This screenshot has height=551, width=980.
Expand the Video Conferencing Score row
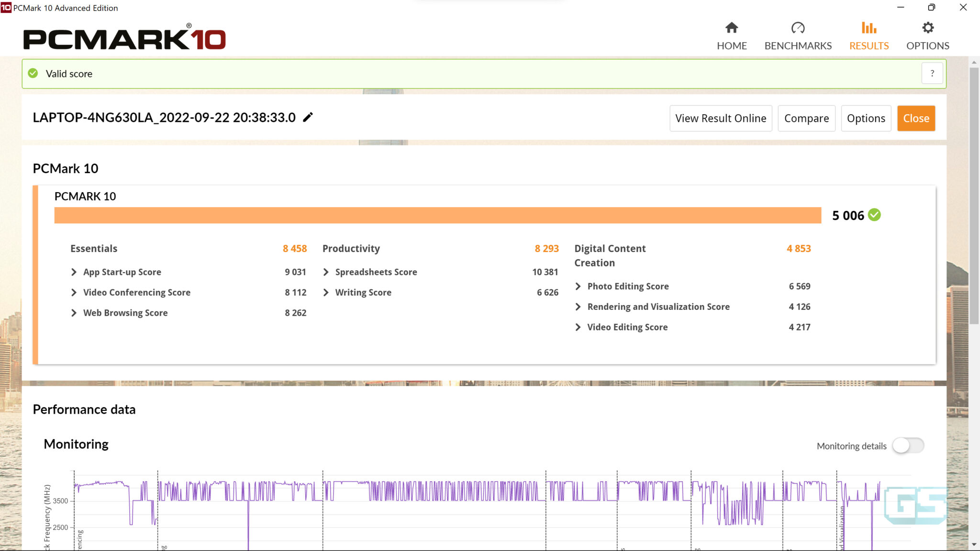coord(74,292)
